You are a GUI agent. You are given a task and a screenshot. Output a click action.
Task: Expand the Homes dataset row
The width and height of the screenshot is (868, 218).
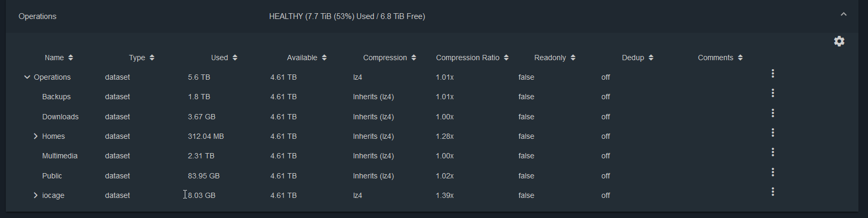(35, 136)
